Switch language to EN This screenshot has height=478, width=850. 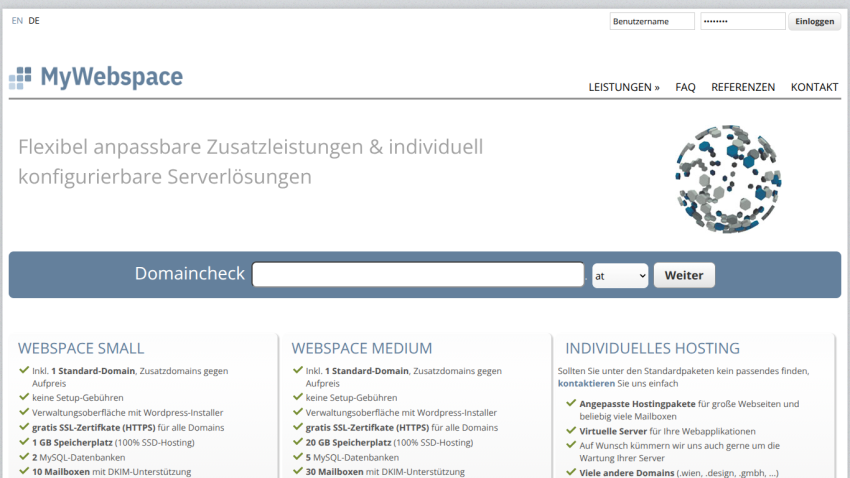coord(17,21)
